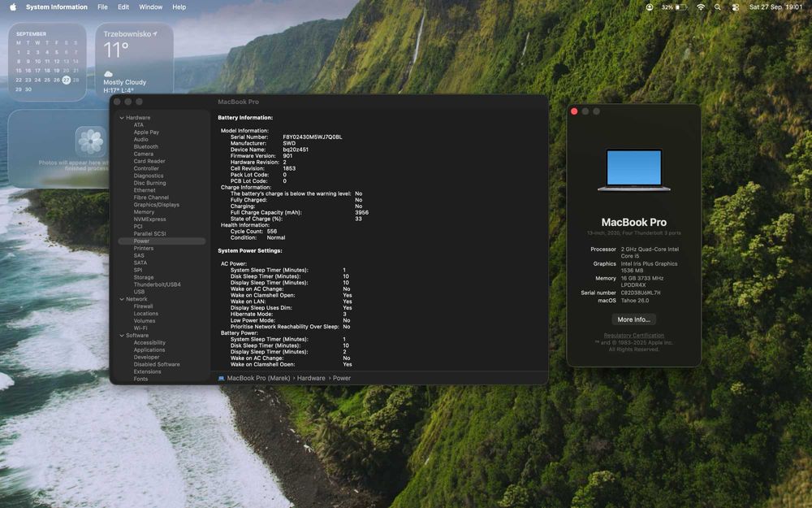Open Control Centre icon in menu bar
812x508 pixels.
point(735,7)
